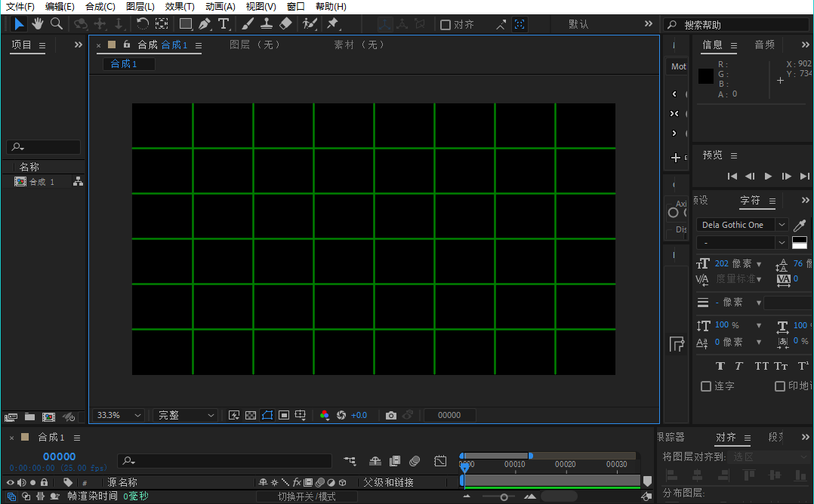Take a snapshot with camera icon

[x=391, y=415]
